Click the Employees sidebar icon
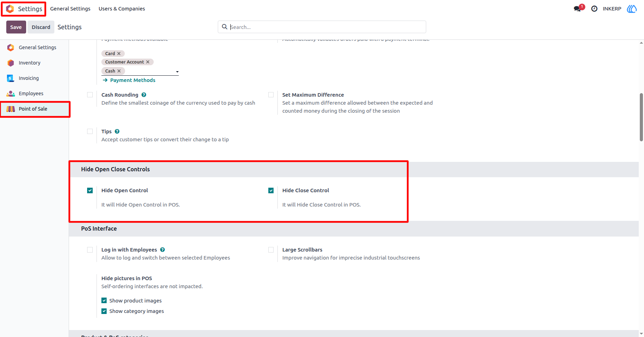This screenshot has width=644, height=337. coord(11,93)
